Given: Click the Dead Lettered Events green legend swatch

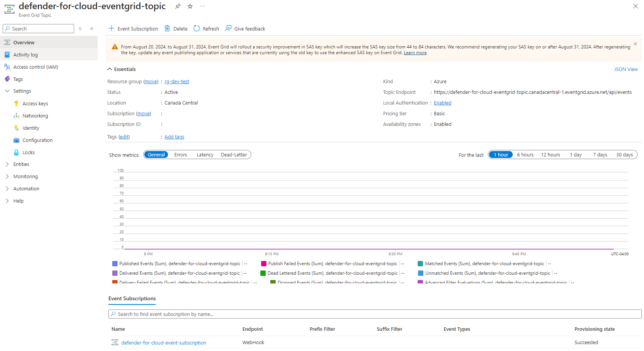Looking at the screenshot, I should (x=263, y=273).
